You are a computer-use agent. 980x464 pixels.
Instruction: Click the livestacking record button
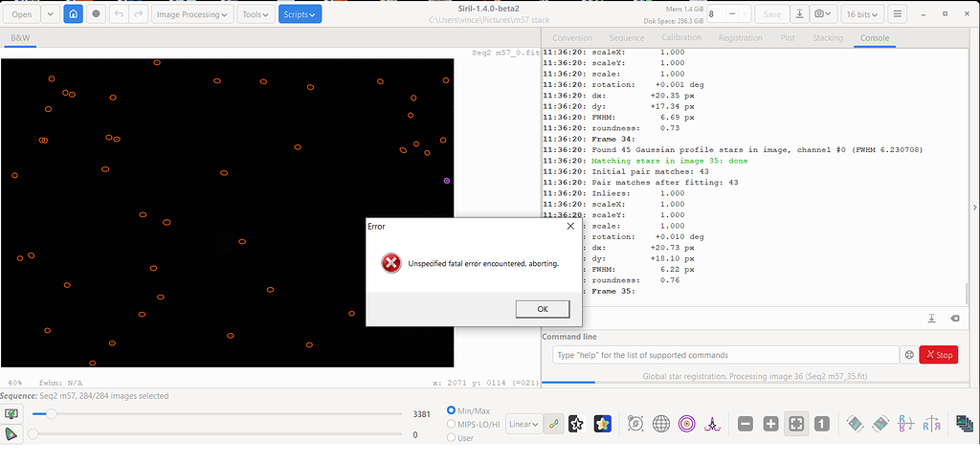pos(96,13)
